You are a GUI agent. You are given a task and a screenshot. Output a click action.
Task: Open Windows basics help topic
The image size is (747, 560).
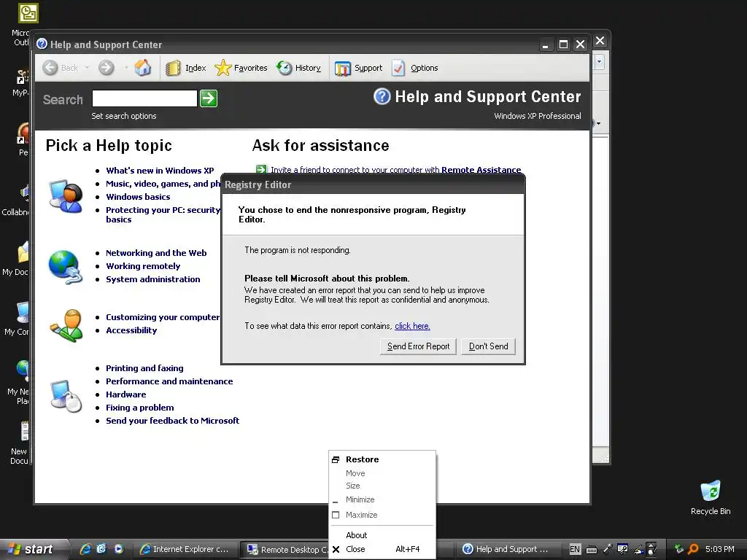(138, 197)
